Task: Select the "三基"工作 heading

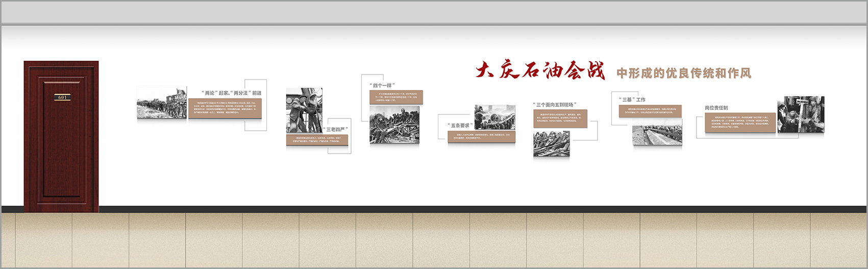Action: click(632, 100)
